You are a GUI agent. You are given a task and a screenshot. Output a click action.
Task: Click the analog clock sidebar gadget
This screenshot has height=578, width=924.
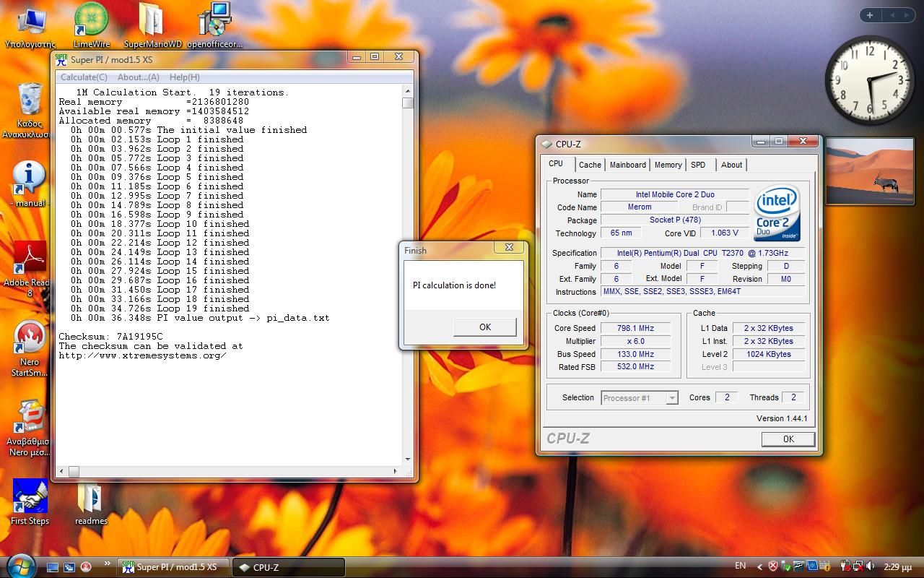click(x=869, y=79)
